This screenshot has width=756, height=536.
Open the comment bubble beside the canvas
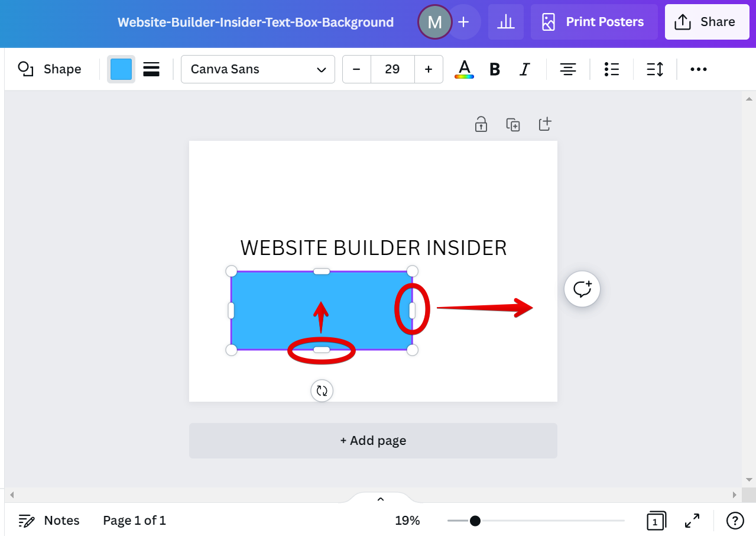(x=582, y=289)
